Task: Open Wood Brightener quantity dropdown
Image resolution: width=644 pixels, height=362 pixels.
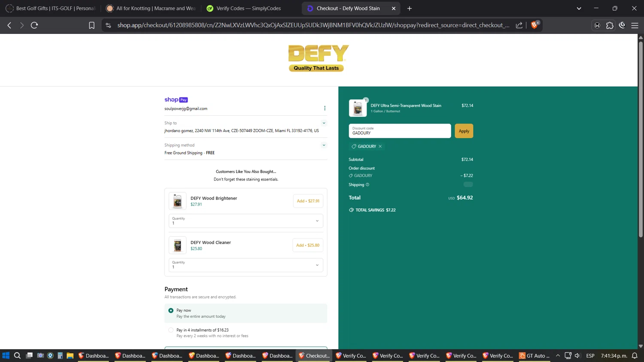Action: [x=246, y=221]
